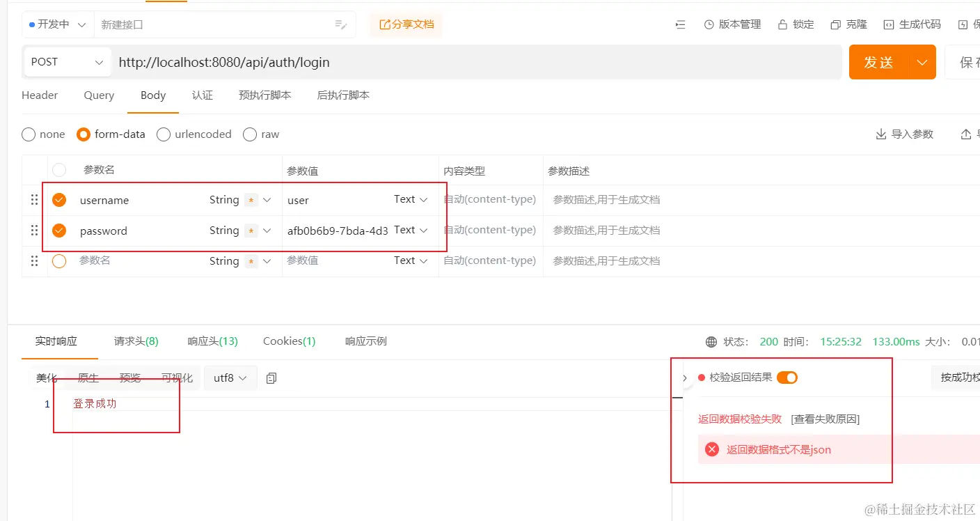This screenshot has width=980, height=521.
Task: Open the Text dropdown in username row
Action: (411, 199)
